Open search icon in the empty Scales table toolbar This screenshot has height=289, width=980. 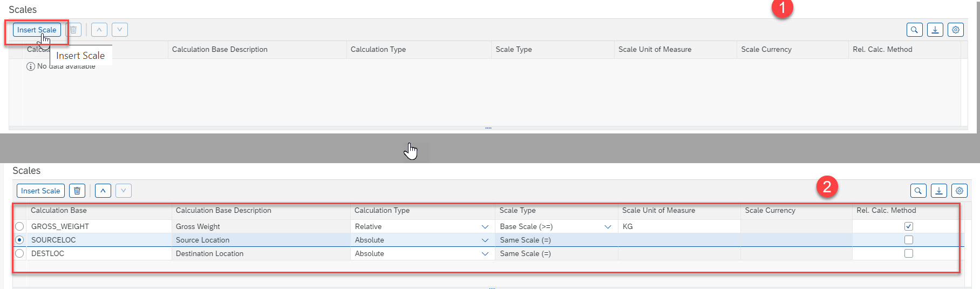click(914, 30)
